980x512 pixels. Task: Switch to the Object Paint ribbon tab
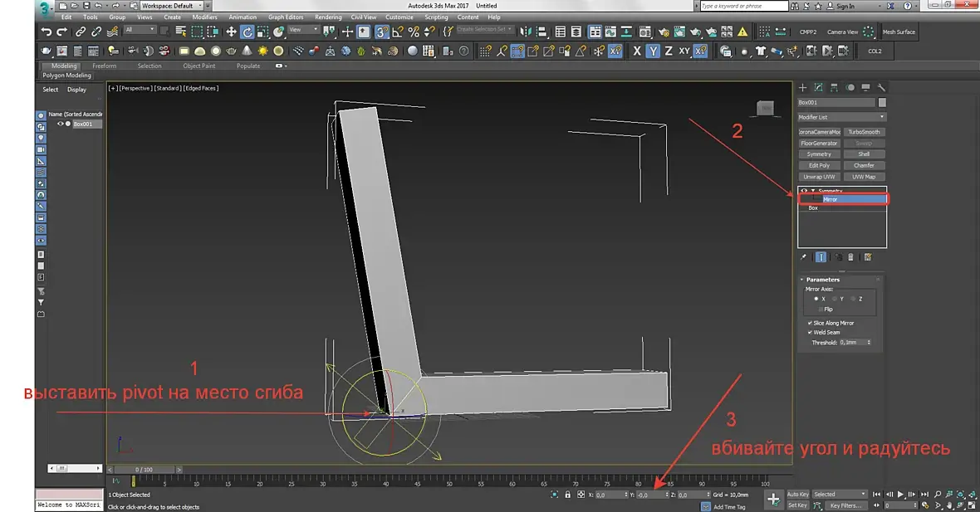click(x=199, y=66)
